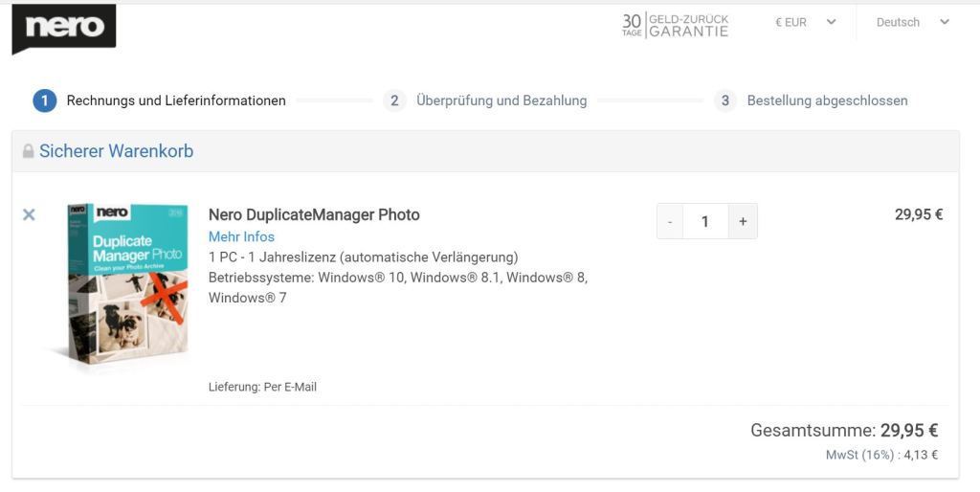Click the step 2 number circle
The height and width of the screenshot is (492, 980).
click(x=394, y=101)
